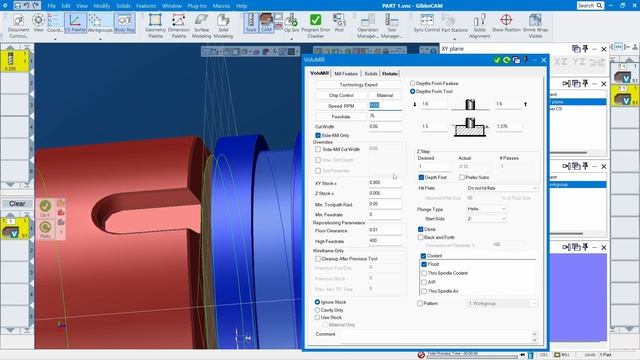Accept VoluMill dialog with green checkmark
The image size is (640, 360).
(x=497, y=60)
